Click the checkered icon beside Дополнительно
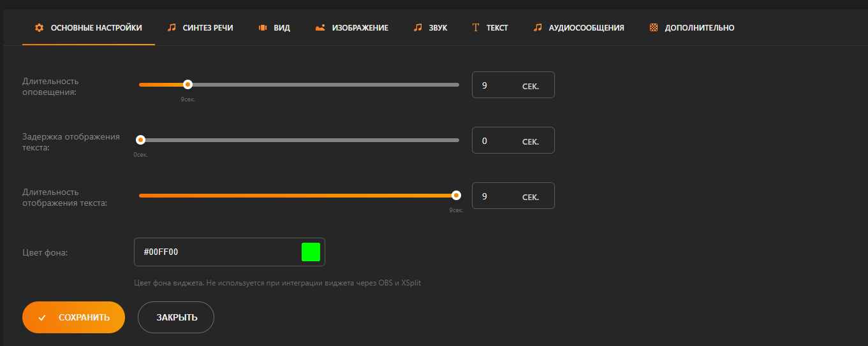 (x=654, y=28)
